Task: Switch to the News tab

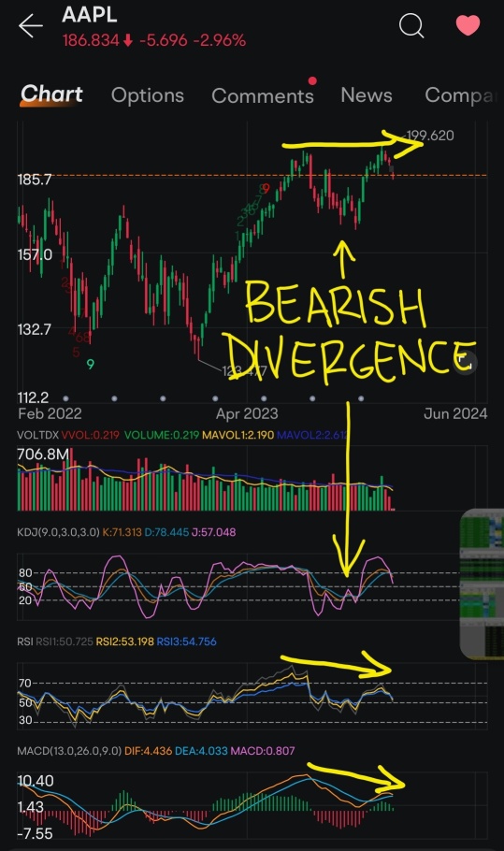Action: point(367,95)
